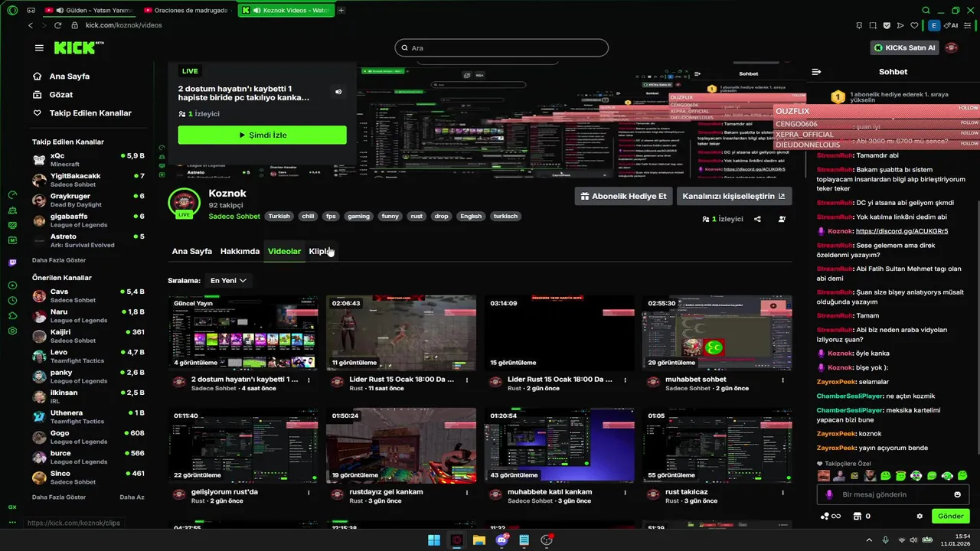Open chat settings gear
980x551 pixels.
coord(920,516)
